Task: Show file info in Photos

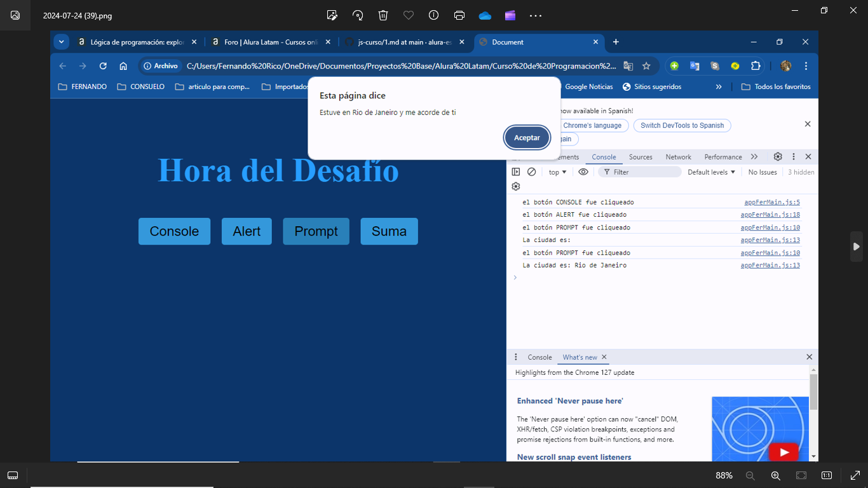Action: [434, 15]
